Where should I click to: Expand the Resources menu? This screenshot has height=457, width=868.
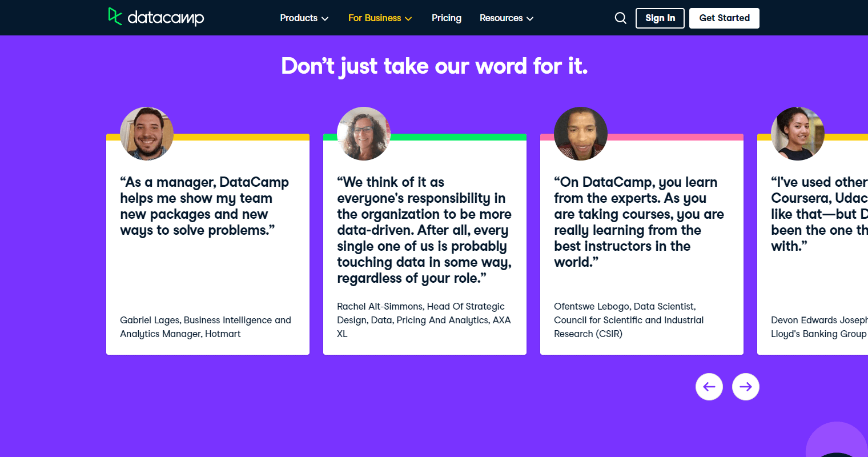[x=507, y=18]
